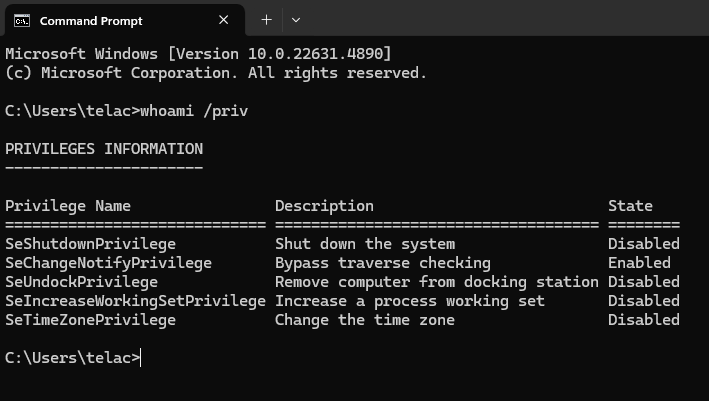Click the SeChangeNotifyPrivilege entry
This screenshot has width=709, height=401.
[x=109, y=263]
